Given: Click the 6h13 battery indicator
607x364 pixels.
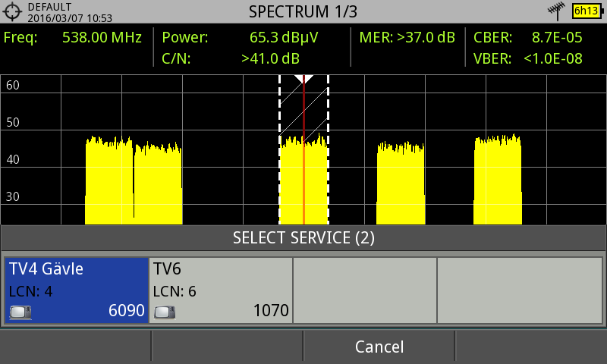Looking at the screenshot, I should coord(587,11).
